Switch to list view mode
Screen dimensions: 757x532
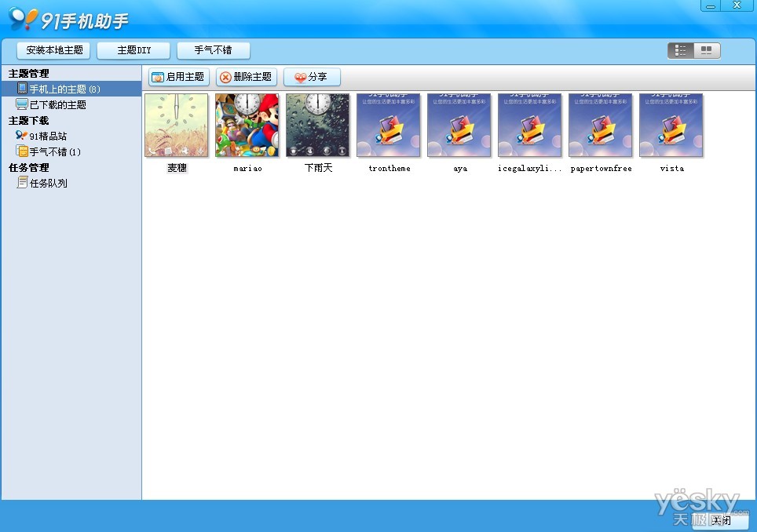coord(681,50)
